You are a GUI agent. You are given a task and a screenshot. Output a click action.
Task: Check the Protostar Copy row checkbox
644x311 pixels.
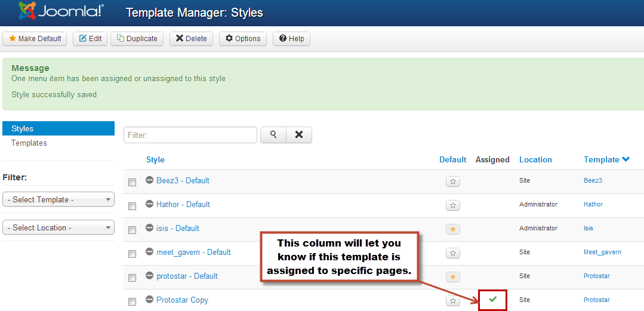point(133,301)
